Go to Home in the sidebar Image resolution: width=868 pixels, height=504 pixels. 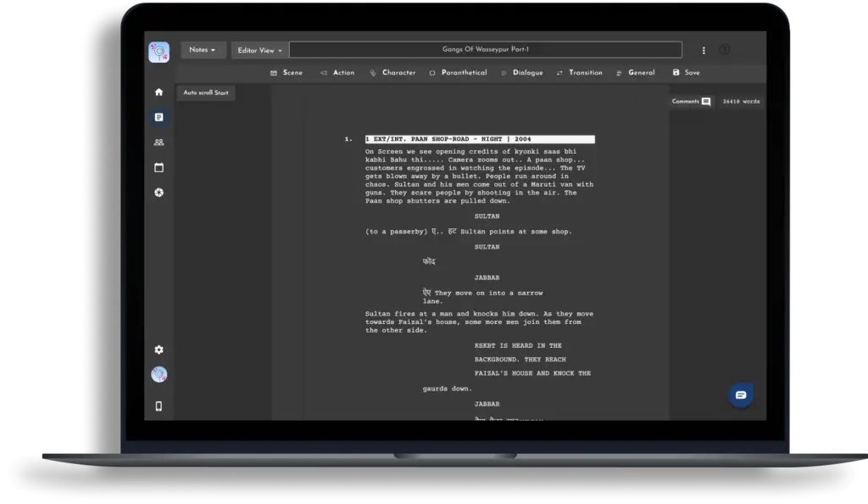tap(159, 92)
